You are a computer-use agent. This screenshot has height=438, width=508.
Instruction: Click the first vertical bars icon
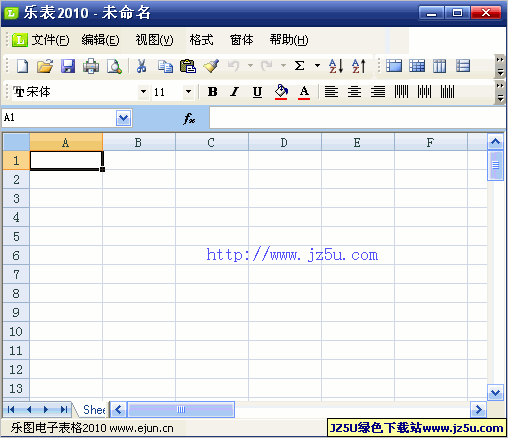point(401,92)
